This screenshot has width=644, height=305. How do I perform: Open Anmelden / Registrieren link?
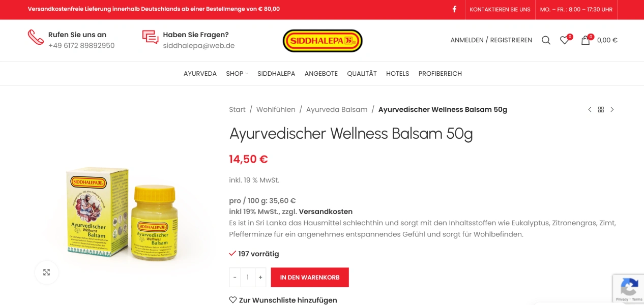pyautogui.click(x=491, y=40)
